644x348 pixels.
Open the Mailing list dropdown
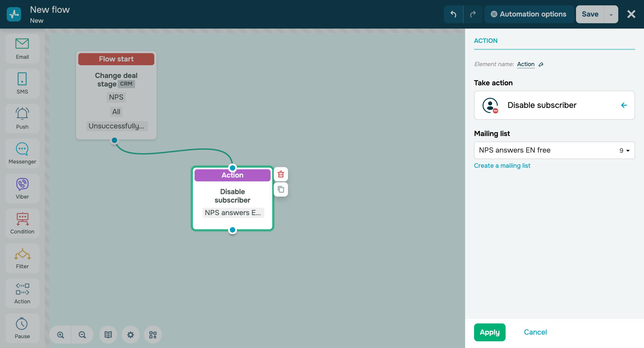[623, 150]
